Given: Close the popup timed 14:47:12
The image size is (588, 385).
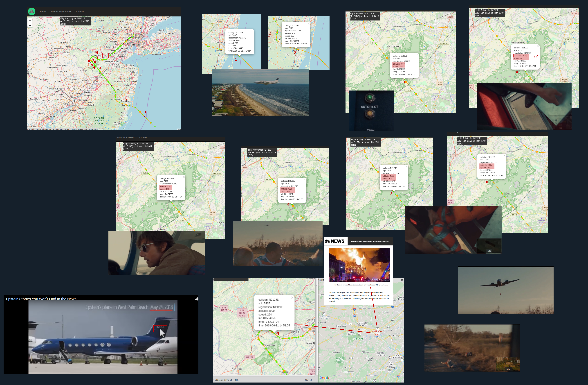Looking at the screenshot, I should 417,54.
